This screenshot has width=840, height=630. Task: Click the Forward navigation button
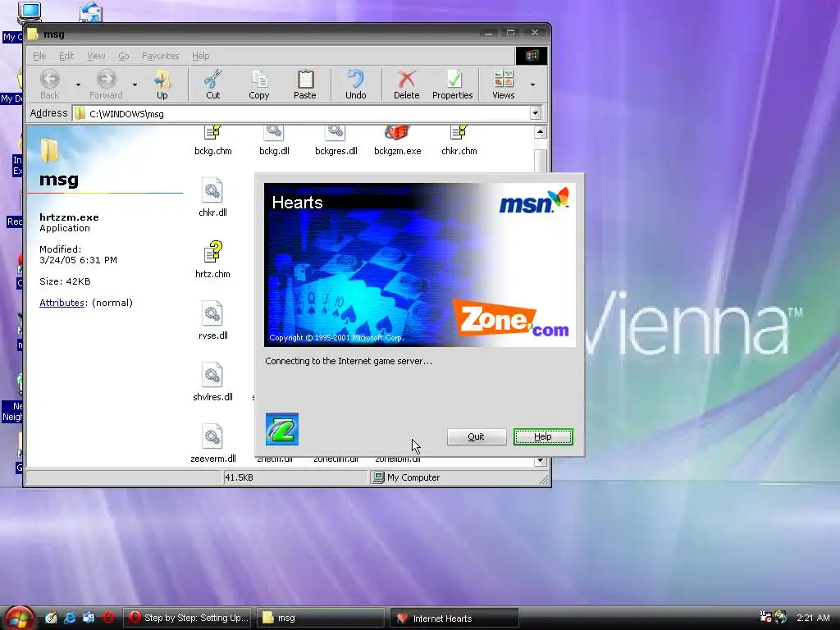pos(106,84)
